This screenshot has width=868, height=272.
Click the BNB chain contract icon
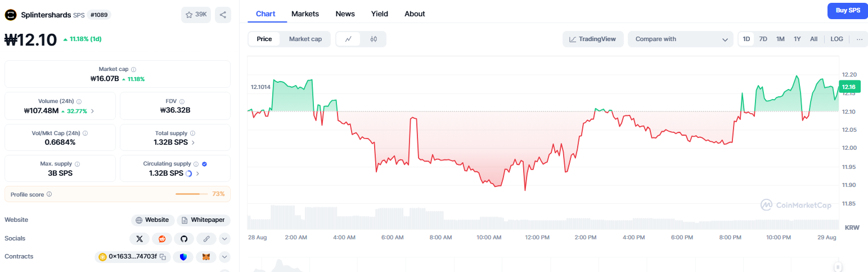(103, 257)
